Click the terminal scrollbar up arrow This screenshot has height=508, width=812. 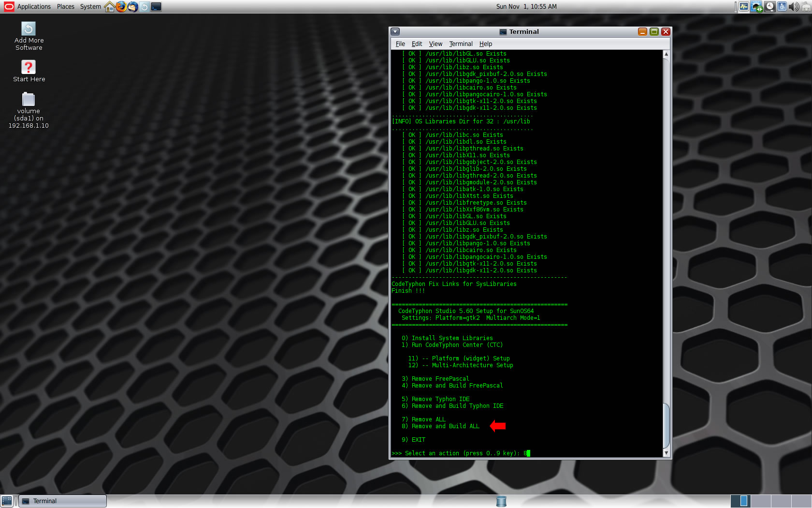point(666,54)
